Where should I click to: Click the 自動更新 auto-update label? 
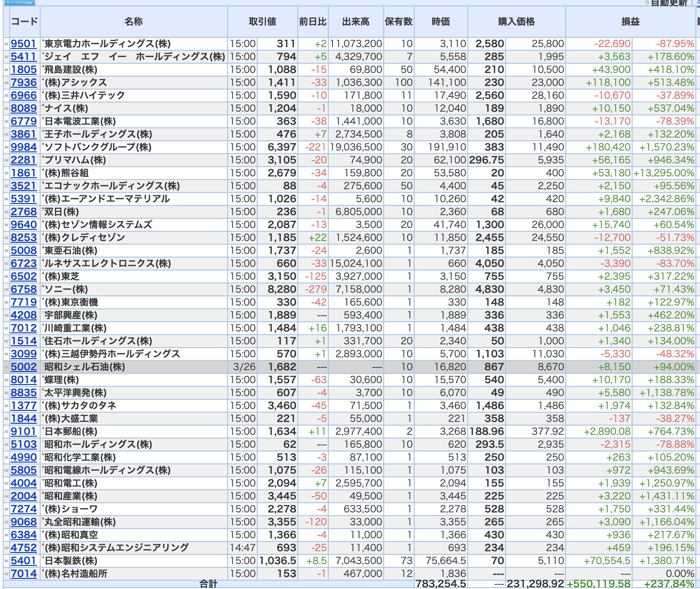click(670, 3)
